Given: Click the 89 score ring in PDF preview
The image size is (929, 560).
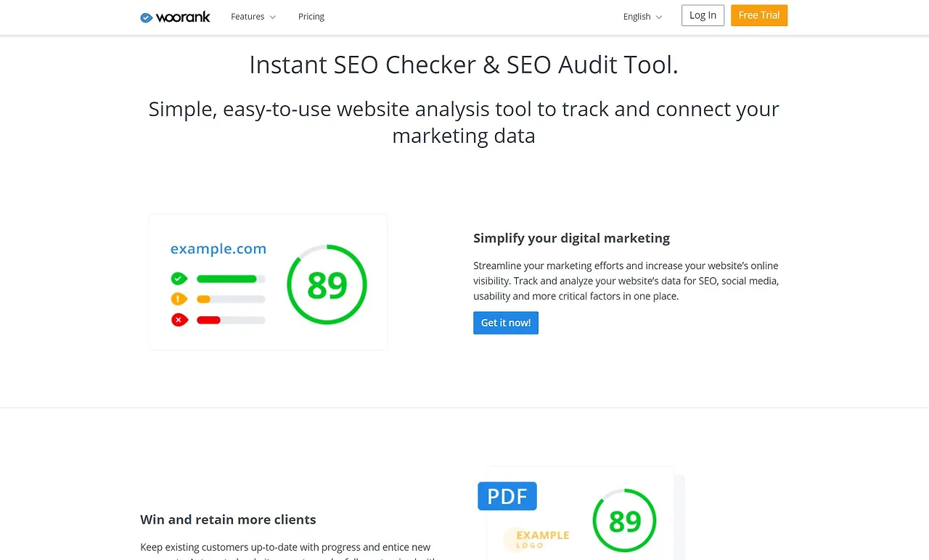Looking at the screenshot, I should tap(624, 521).
